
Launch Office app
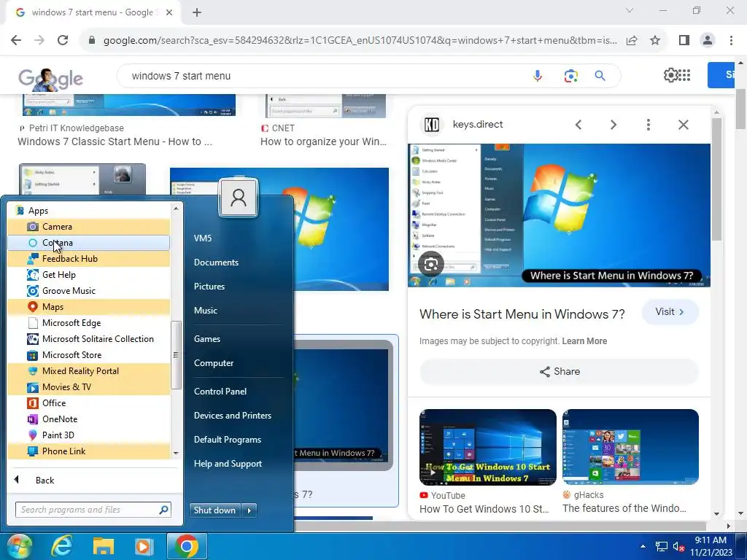click(88, 402)
